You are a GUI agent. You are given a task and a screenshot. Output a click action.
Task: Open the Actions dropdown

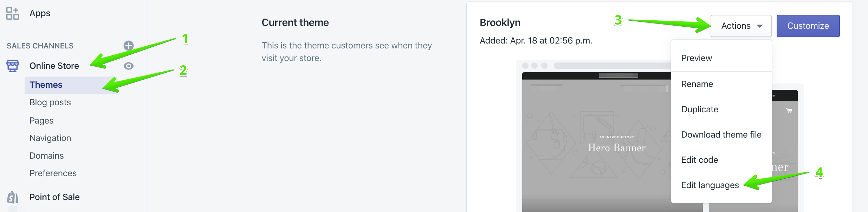coord(741,26)
